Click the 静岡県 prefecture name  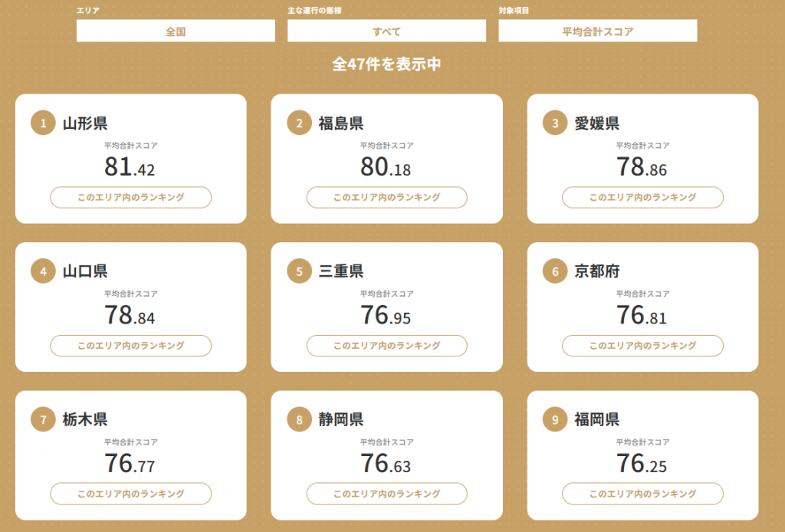click(x=341, y=419)
